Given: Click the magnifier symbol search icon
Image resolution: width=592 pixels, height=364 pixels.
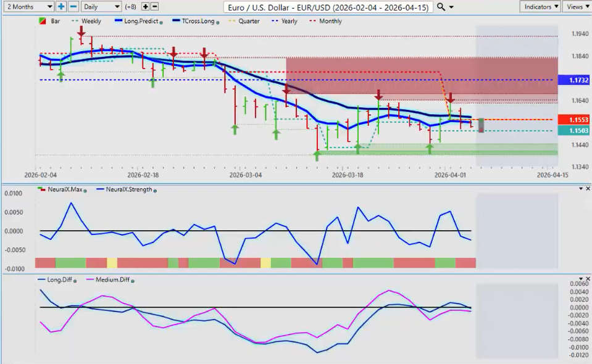Looking at the screenshot, I should [440, 7].
